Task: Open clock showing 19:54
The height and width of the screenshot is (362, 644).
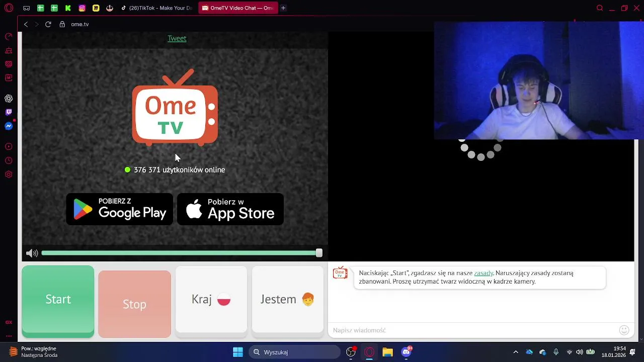Action: (614, 352)
